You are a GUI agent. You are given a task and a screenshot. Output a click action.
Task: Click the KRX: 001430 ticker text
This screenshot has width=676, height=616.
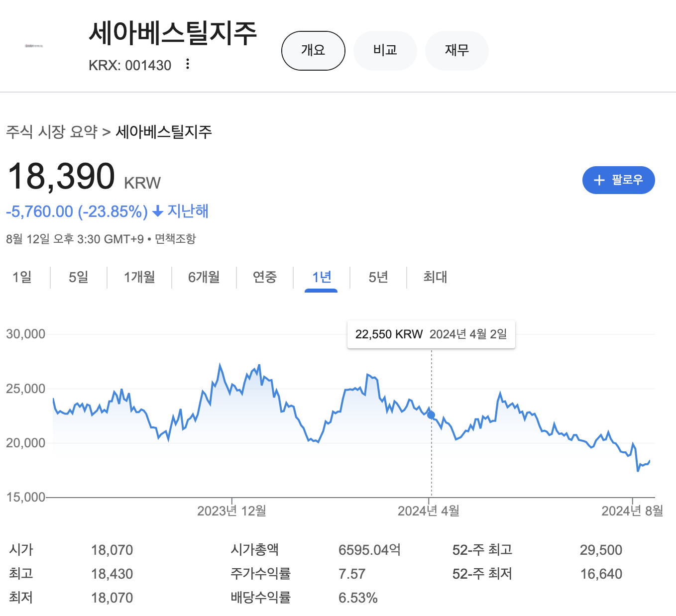pos(130,65)
